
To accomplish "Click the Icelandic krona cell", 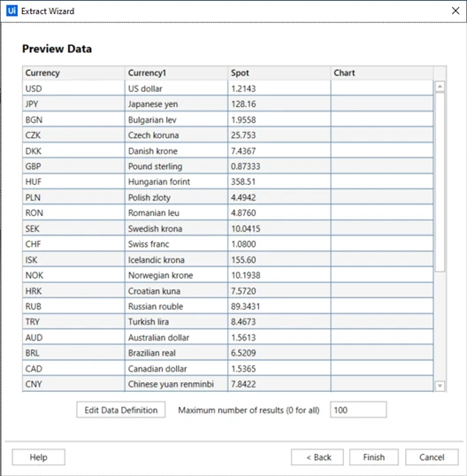I will (176, 259).
